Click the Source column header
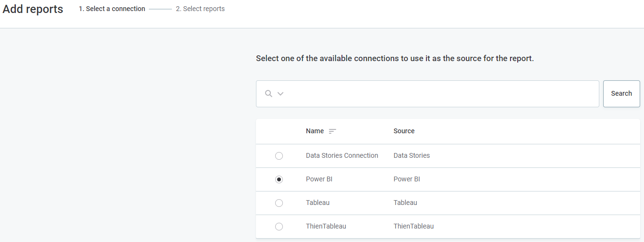 point(404,131)
